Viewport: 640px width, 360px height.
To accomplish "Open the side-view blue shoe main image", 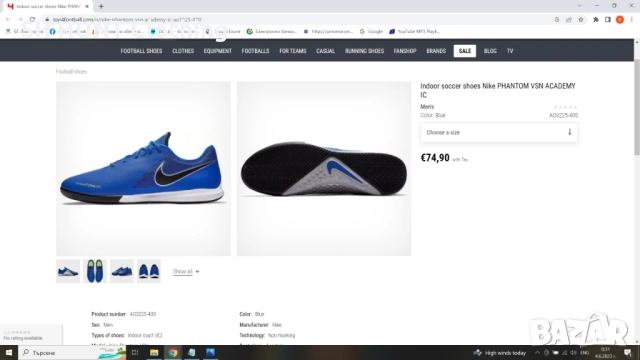I will tap(143, 169).
